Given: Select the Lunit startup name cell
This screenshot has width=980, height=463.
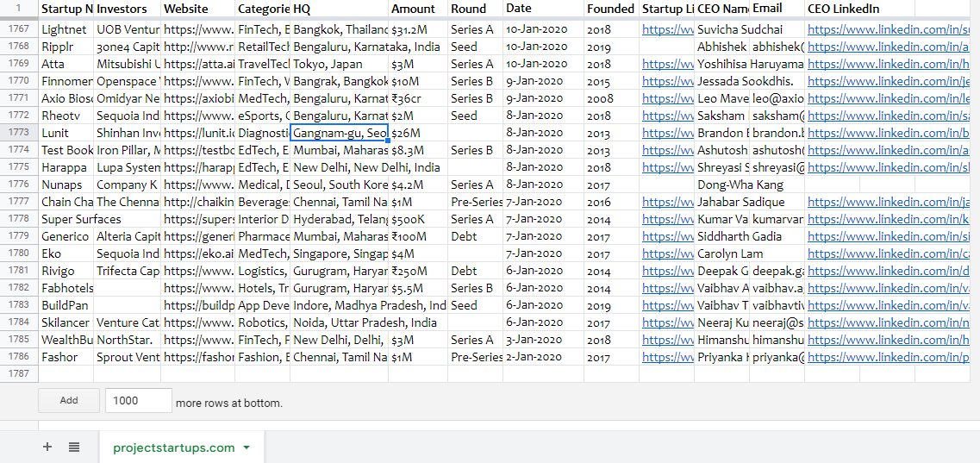Looking at the screenshot, I should [x=66, y=133].
